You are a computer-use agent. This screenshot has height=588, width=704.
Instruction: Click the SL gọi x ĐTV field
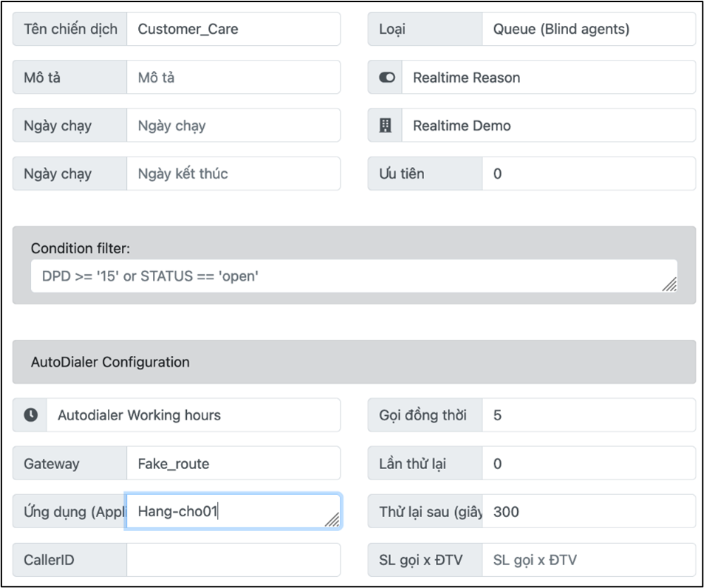click(x=588, y=560)
